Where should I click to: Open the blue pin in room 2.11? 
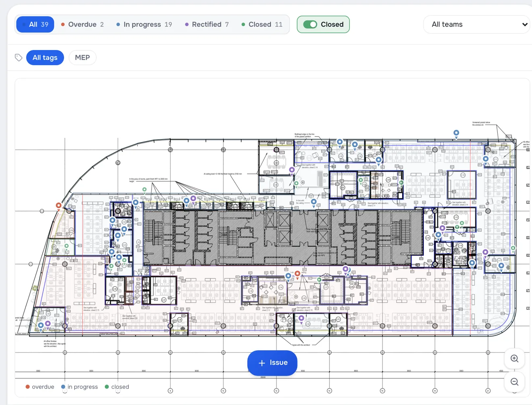pos(486,160)
